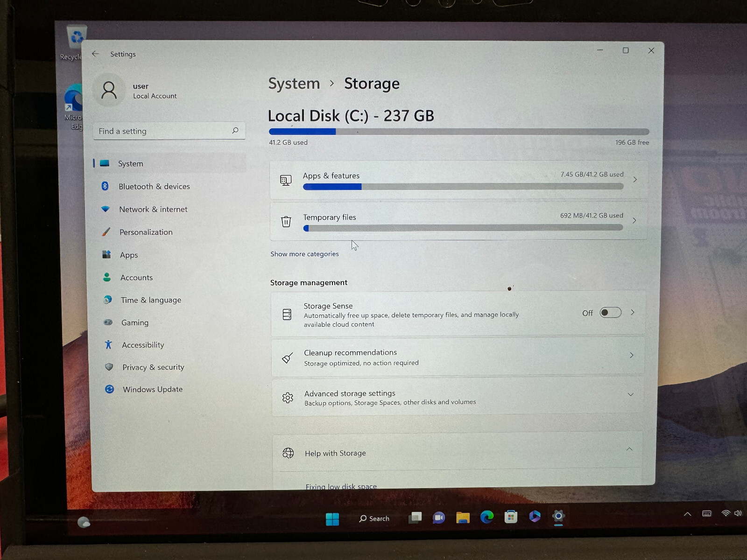Image resolution: width=747 pixels, height=560 pixels.
Task: Open Task View on the taskbar
Action: click(x=415, y=518)
